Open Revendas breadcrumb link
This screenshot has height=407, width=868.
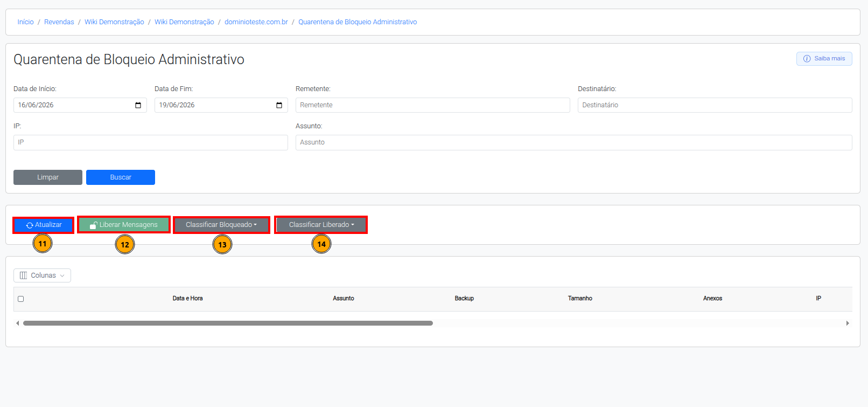59,22
